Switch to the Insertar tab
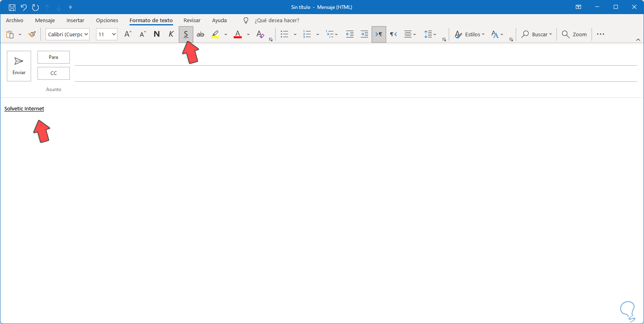644x324 pixels. (75, 21)
